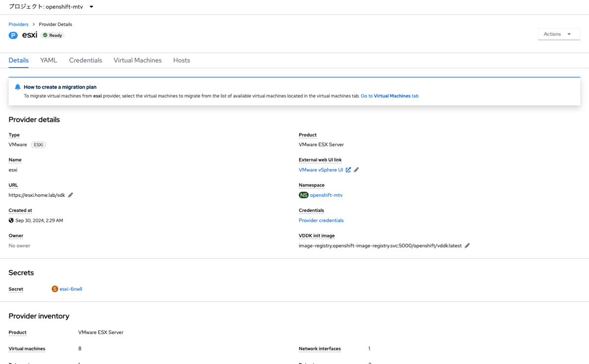Viewport: 589px width, 364px height.
Task: Open the Provider credentials link
Action: [321, 220]
